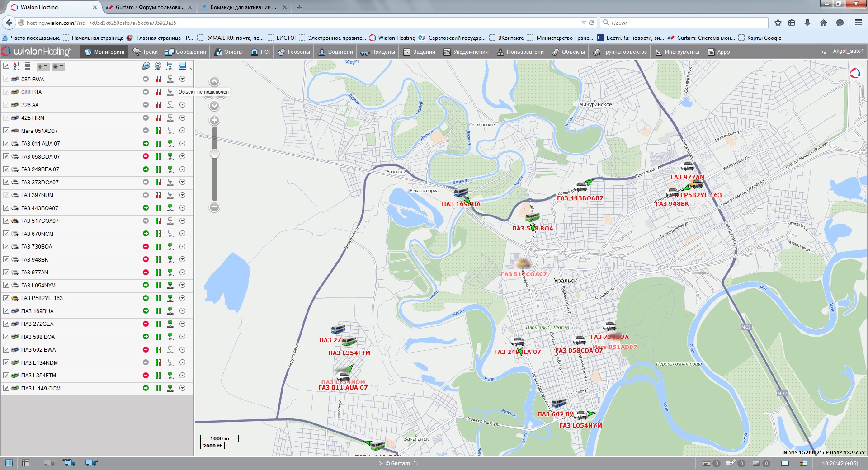Sort the unit list alphabetically (A-Z icon)
Screen dimensions: 868x470
click(x=16, y=66)
